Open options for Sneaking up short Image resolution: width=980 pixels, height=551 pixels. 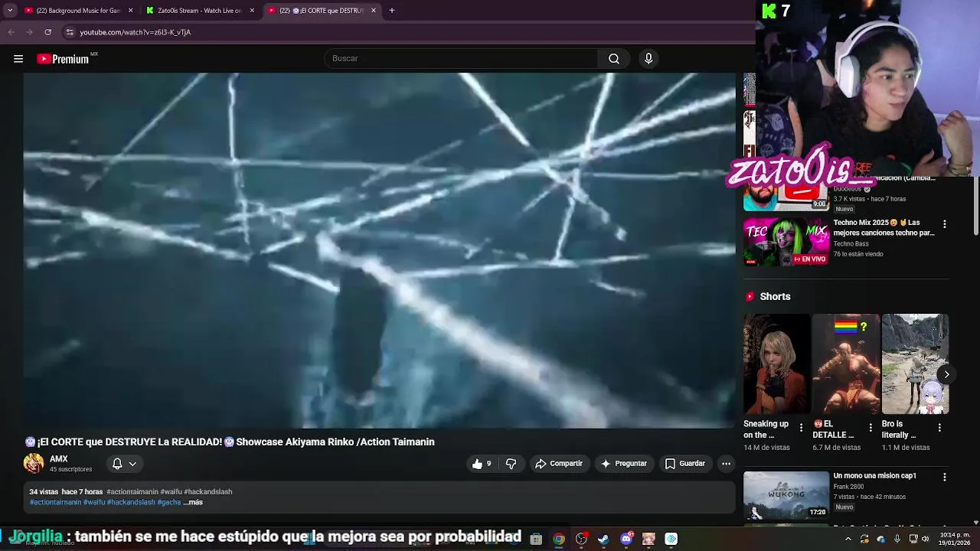coord(801,428)
